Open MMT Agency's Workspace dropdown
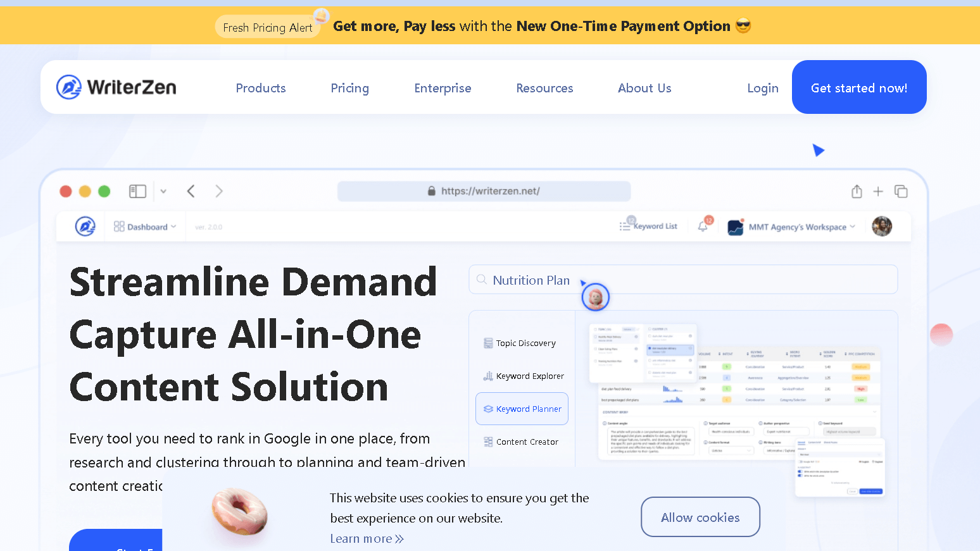This screenshot has height=551, width=980. [x=801, y=226]
